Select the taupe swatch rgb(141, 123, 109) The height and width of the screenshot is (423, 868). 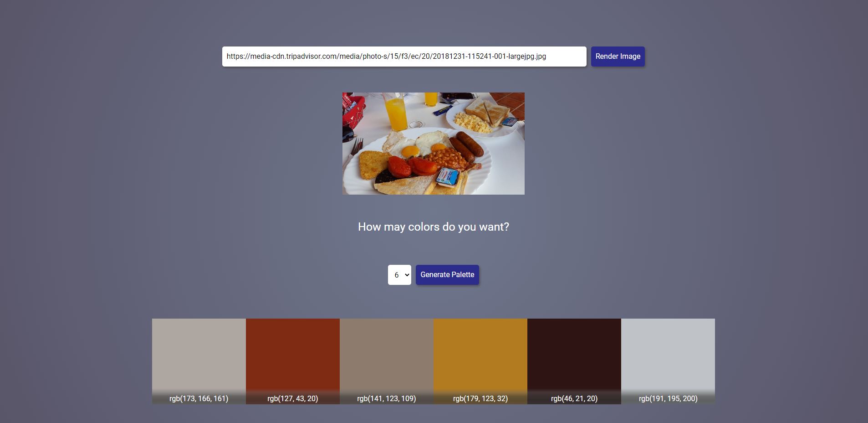point(387,361)
